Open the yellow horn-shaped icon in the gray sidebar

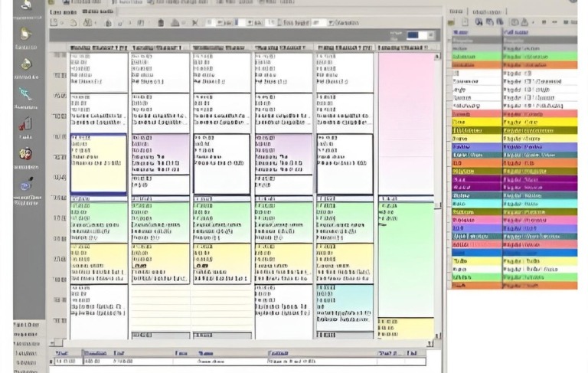click(25, 34)
